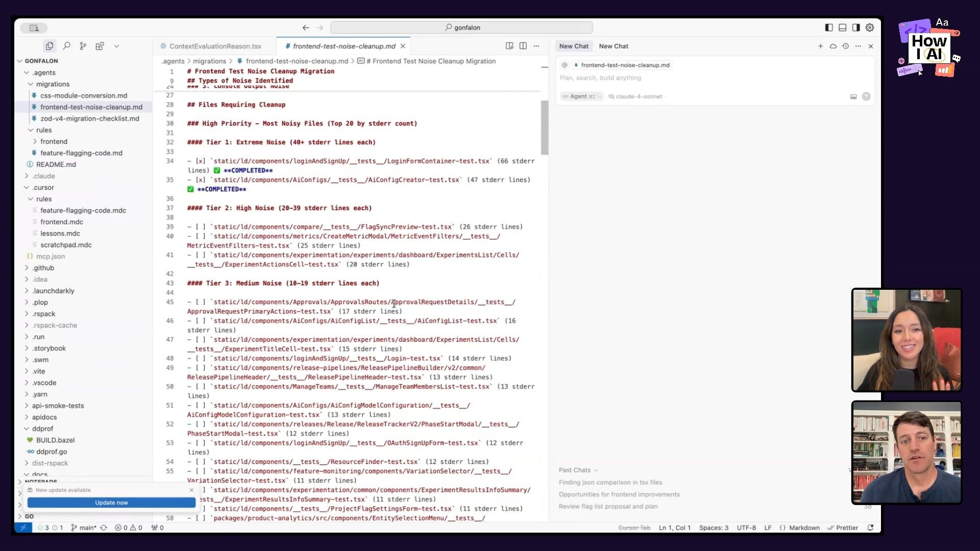Click the ports indicator in status bar

pyautogui.click(x=157, y=528)
